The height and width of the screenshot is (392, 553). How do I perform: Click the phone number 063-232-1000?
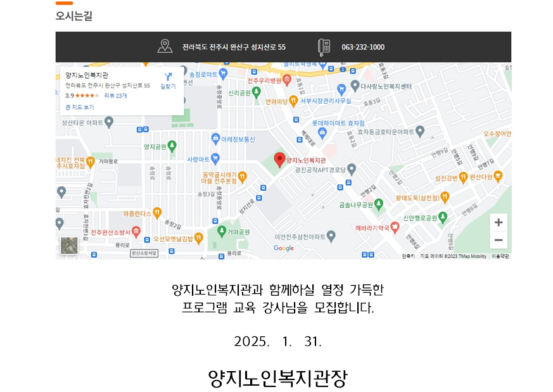pos(363,47)
